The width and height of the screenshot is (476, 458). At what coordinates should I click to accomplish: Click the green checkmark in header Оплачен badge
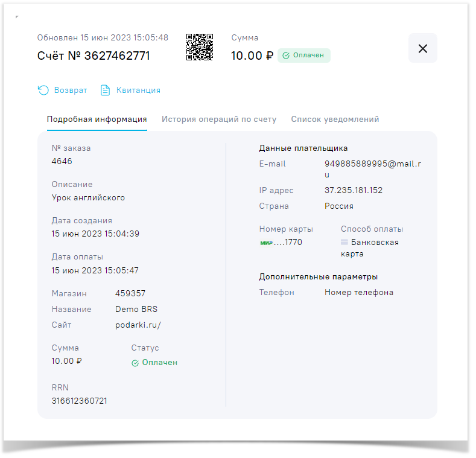click(x=286, y=56)
